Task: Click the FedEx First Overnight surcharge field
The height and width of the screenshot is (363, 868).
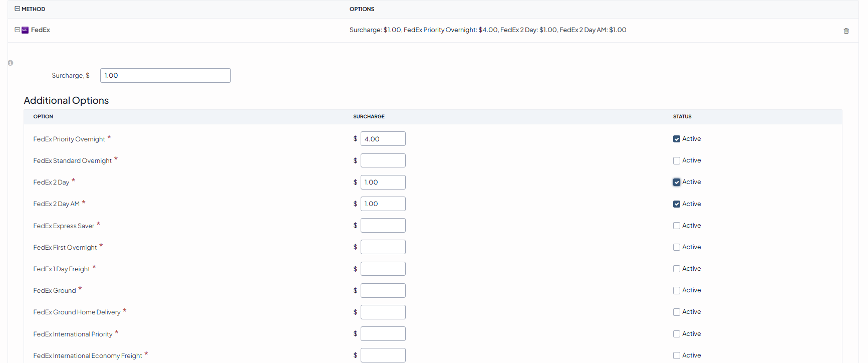Action: (x=383, y=247)
